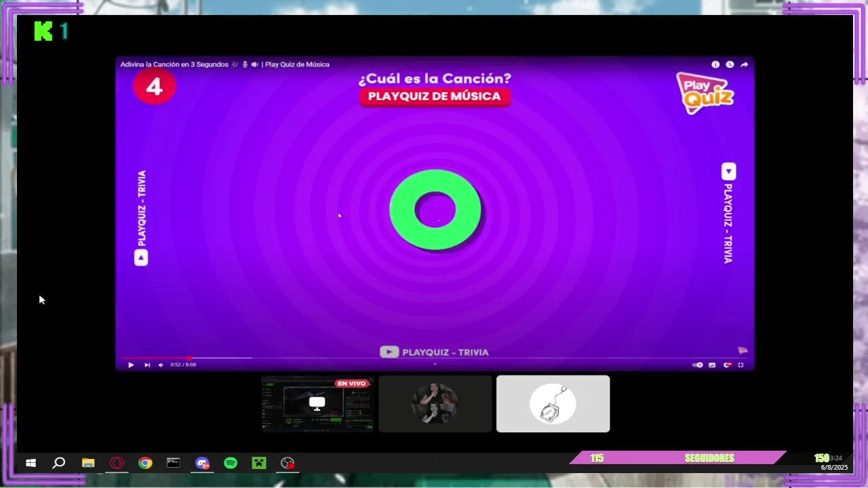Open Discord from the taskbar
The image size is (868, 488).
tap(202, 463)
